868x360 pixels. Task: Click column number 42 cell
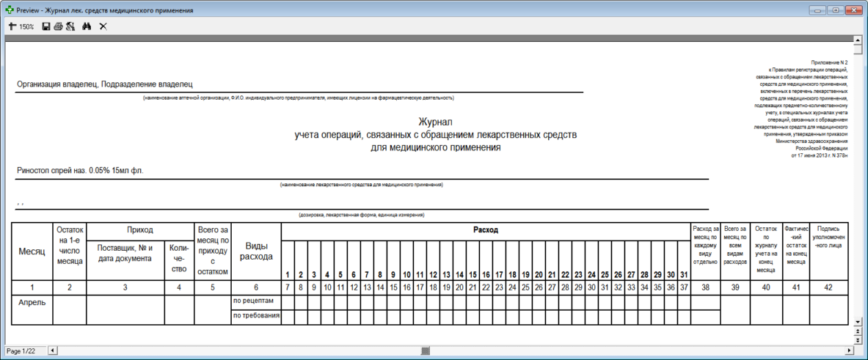[x=828, y=287]
